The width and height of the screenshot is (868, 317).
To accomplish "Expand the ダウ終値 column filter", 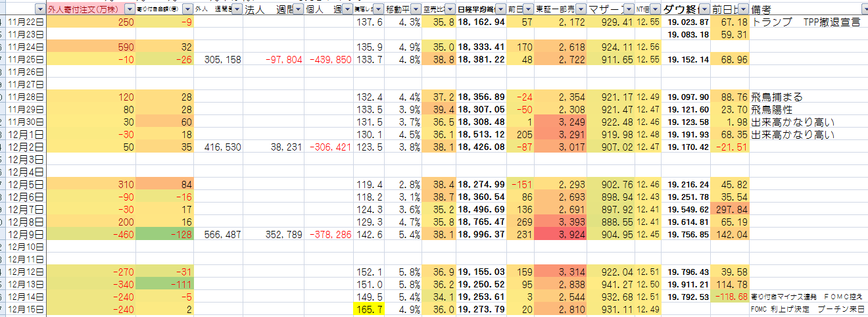I will click(x=704, y=10).
